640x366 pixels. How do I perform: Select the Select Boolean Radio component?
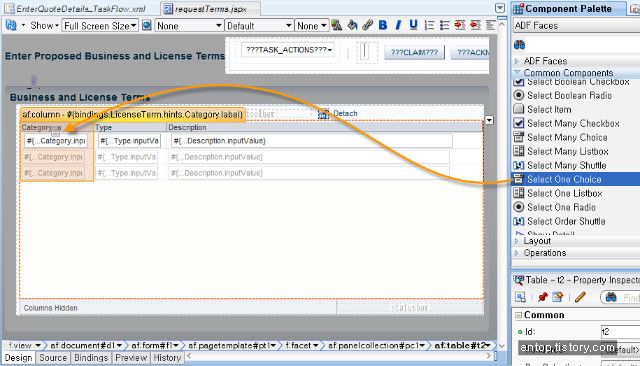[x=569, y=95]
